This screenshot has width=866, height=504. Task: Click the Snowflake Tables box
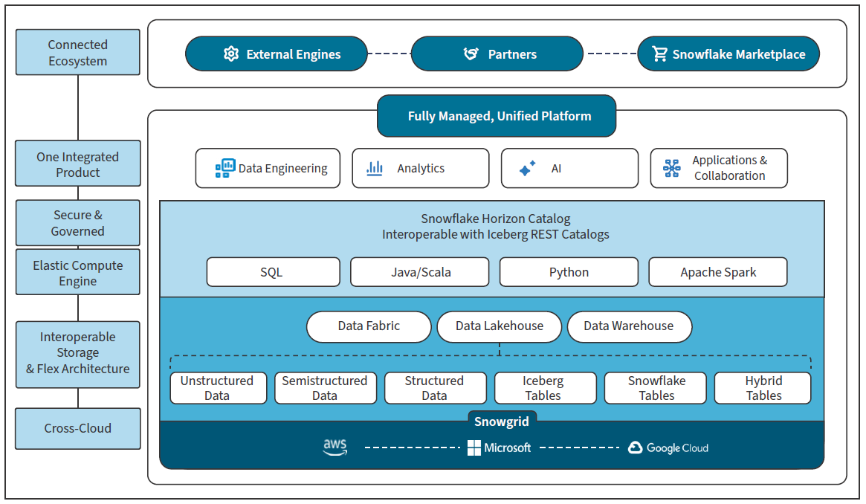point(655,388)
